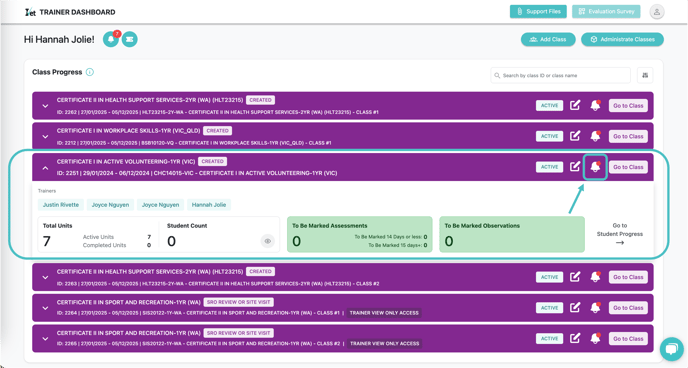Screen dimensions: 688x368
Task: Follow the Go to Student Progress link
Action: 620,234
